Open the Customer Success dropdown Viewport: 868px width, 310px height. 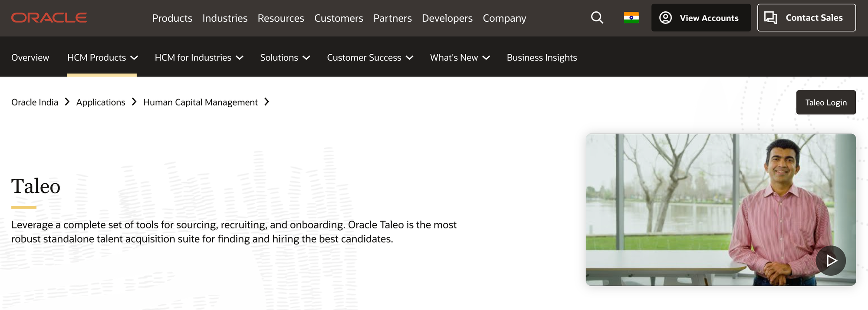click(369, 57)
